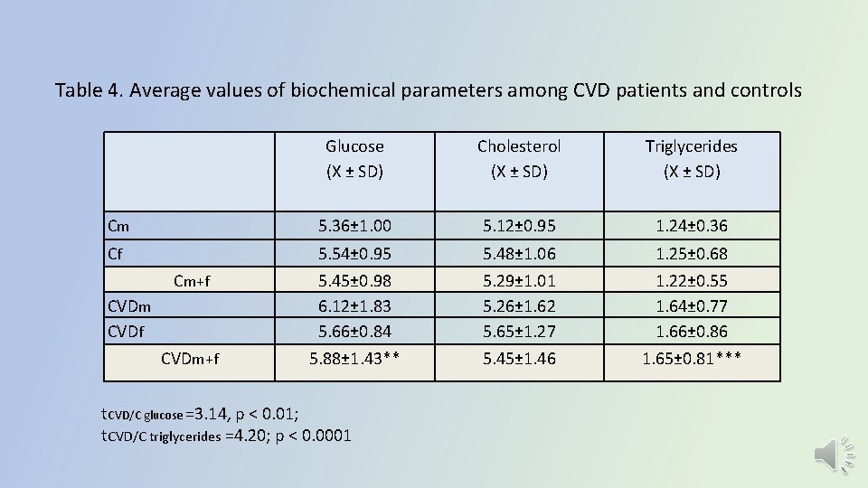Click the glucose cell 5.88±1.43**
This screenshot has height=488, width=868.
354,360
